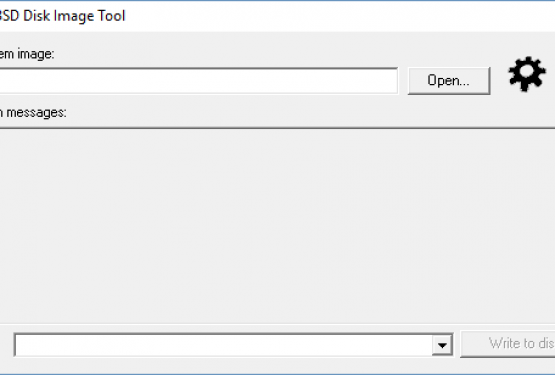Click the Open... button
This screenshot has width=555, height=375.
(449, 81)
